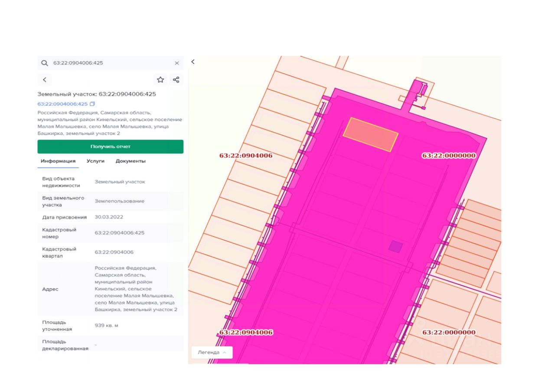Image resolution: width=555 pixels, height=392 pixels.
Task: Click the upper 63:22:0000000 quarter label
Action: click(x=449, y=155)
